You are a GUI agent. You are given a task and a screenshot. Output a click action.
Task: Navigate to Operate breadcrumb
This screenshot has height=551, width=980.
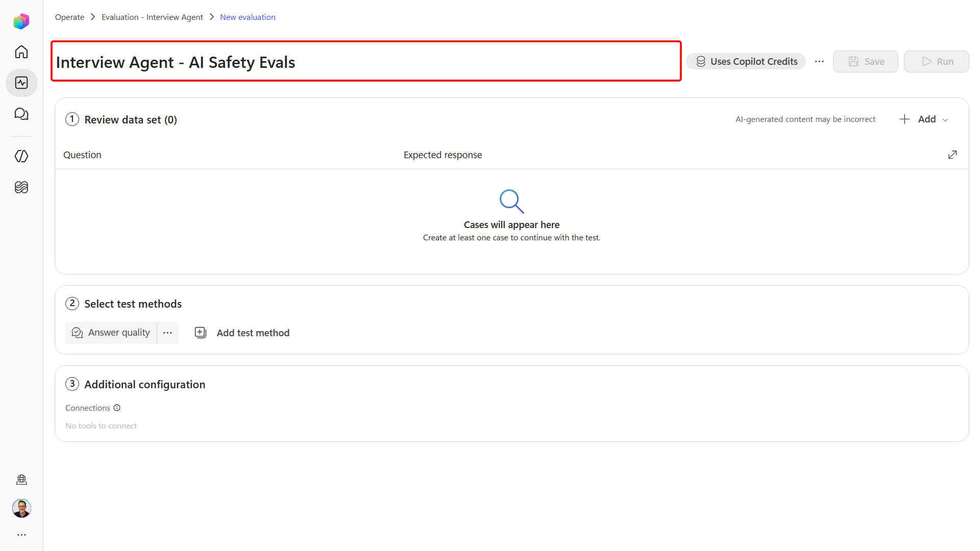tap(69, 17)
